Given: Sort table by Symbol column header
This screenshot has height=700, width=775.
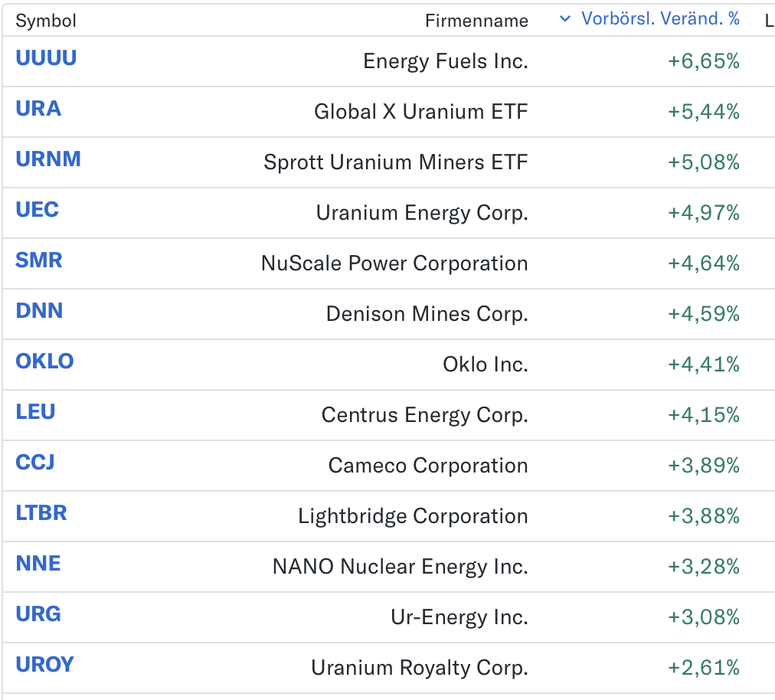Looking at the screenshot, I should tap(46, 21).
